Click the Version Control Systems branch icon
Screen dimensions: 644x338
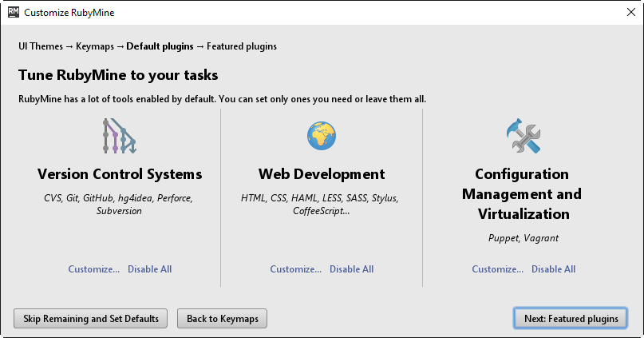tap(119, 136)
